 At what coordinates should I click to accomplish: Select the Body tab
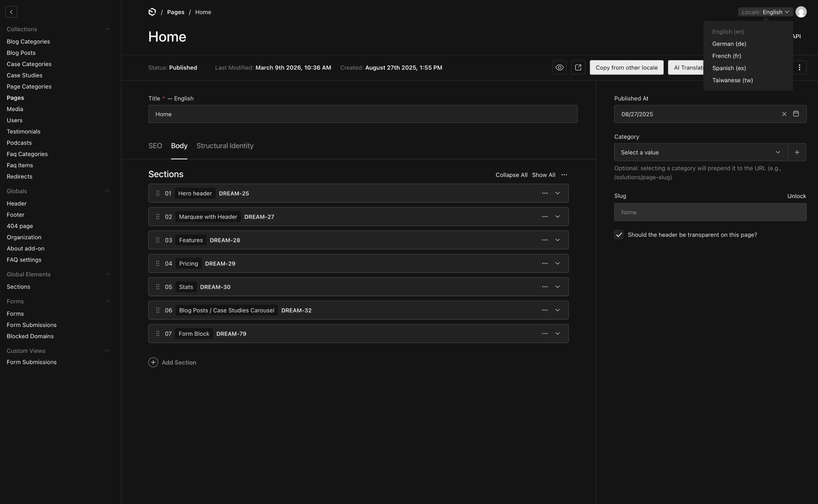[179, 146]
